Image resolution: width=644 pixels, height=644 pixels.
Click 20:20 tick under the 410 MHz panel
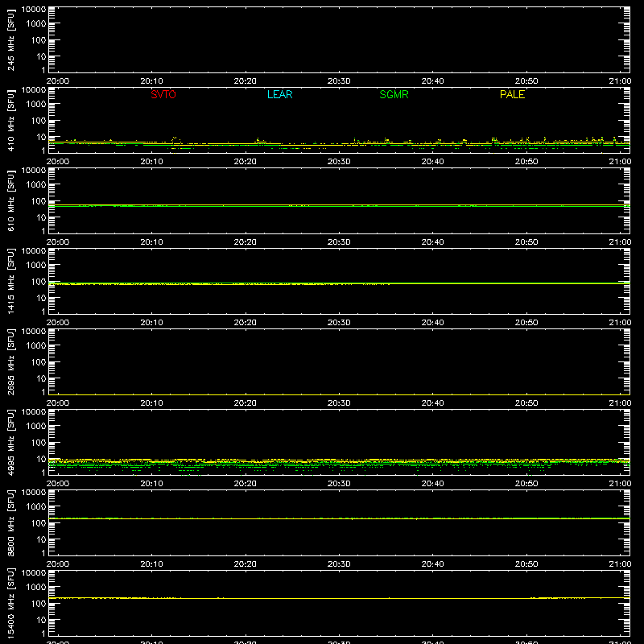click(246, 162)
